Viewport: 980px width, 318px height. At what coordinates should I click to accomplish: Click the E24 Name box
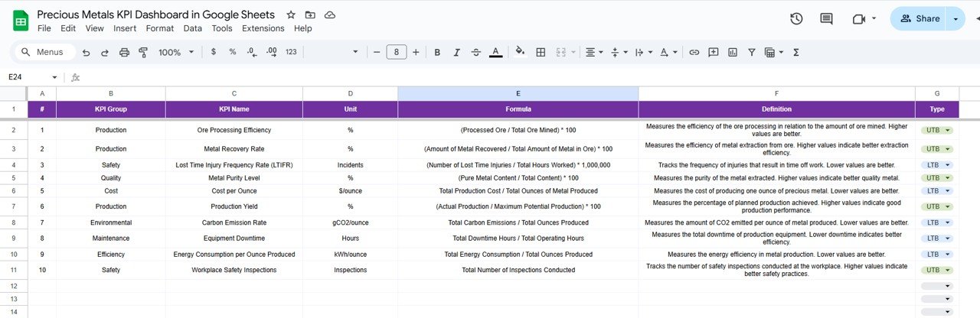(27, 77)
